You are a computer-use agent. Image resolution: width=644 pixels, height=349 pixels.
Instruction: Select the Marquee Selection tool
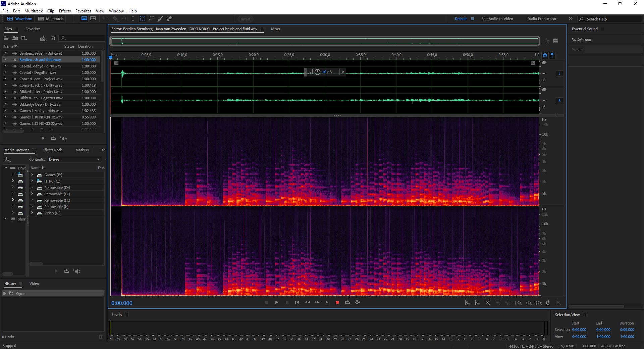[143, 19]
